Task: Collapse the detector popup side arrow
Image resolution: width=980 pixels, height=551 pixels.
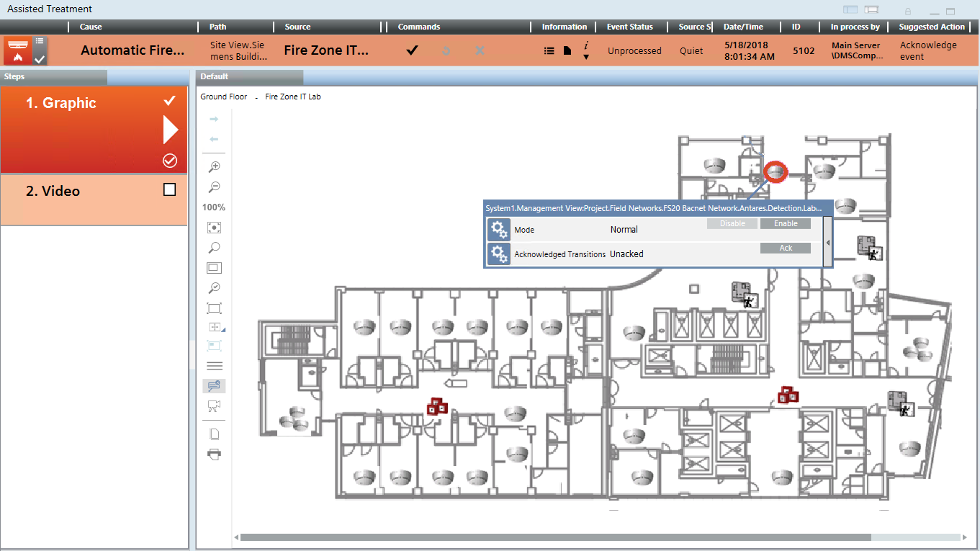Action: pos(827,243)
